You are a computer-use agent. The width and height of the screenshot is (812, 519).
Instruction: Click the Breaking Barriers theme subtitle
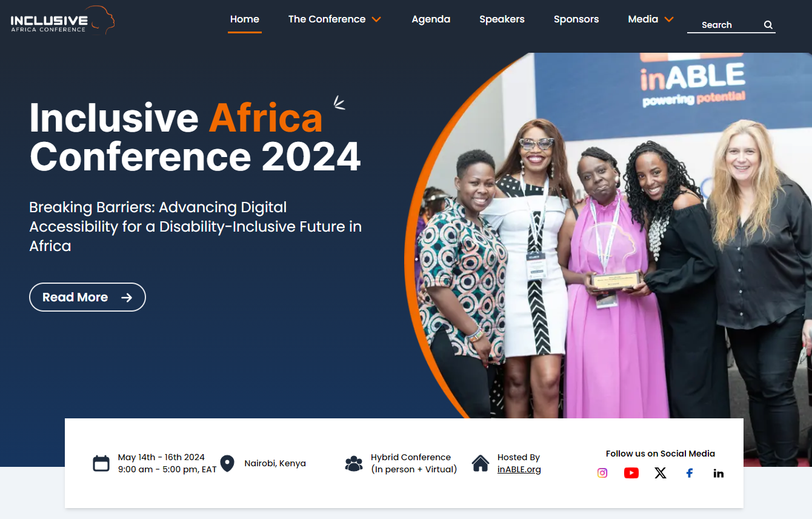(195, 227)
